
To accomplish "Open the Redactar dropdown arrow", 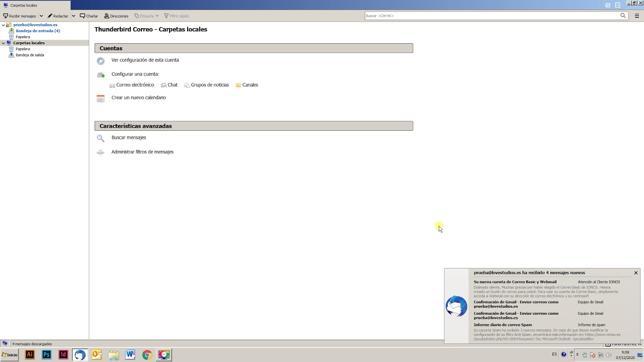I will tap(73, 16).
